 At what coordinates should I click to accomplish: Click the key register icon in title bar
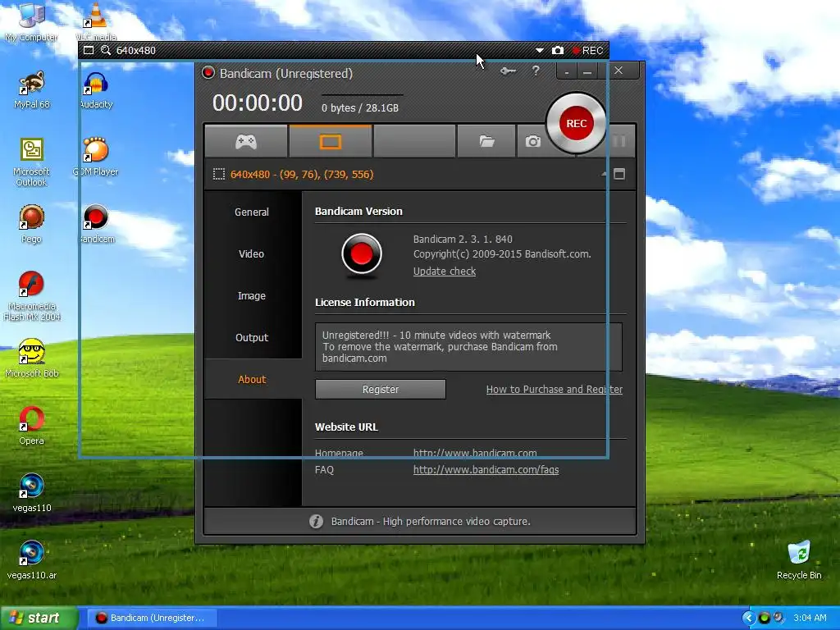(508, 71)
